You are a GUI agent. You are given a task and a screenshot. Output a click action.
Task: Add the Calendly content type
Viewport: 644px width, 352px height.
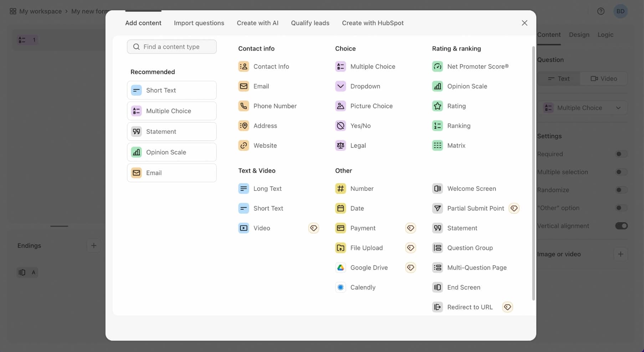[362, 287]
